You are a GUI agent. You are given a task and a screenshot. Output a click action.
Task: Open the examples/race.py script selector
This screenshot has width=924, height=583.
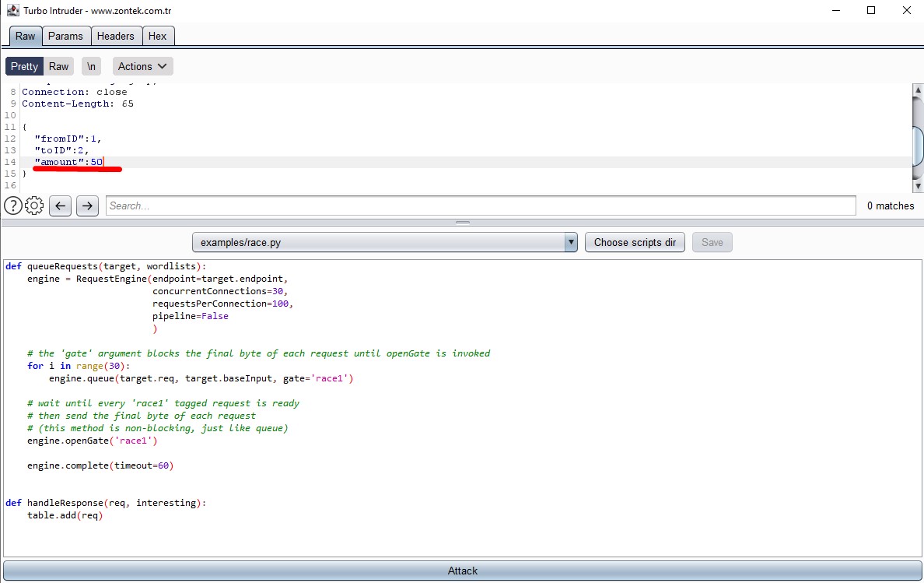coord(381,242)
